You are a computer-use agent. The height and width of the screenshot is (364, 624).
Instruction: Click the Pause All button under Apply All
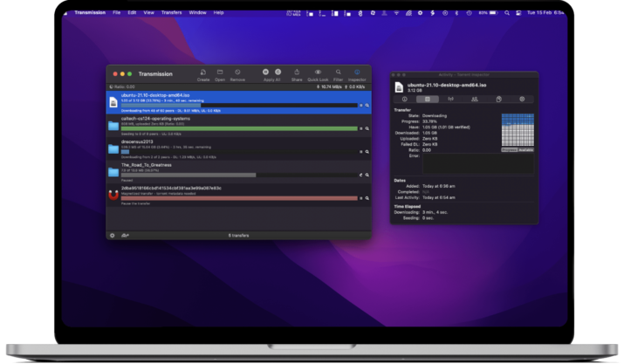coord(265,72)
